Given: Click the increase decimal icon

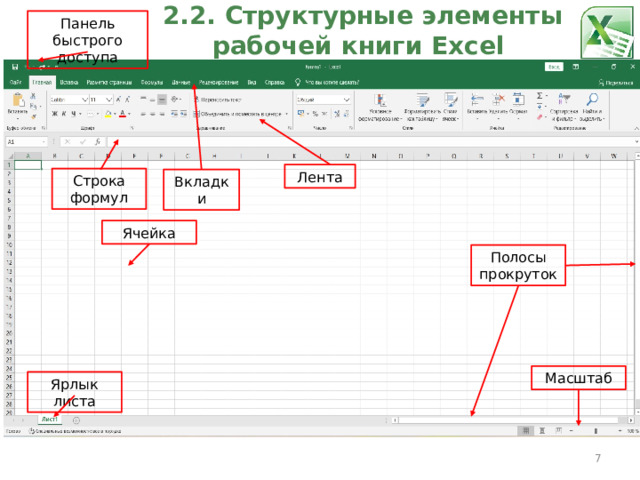Looking at the screenshot, I should [x=337, y=114].
